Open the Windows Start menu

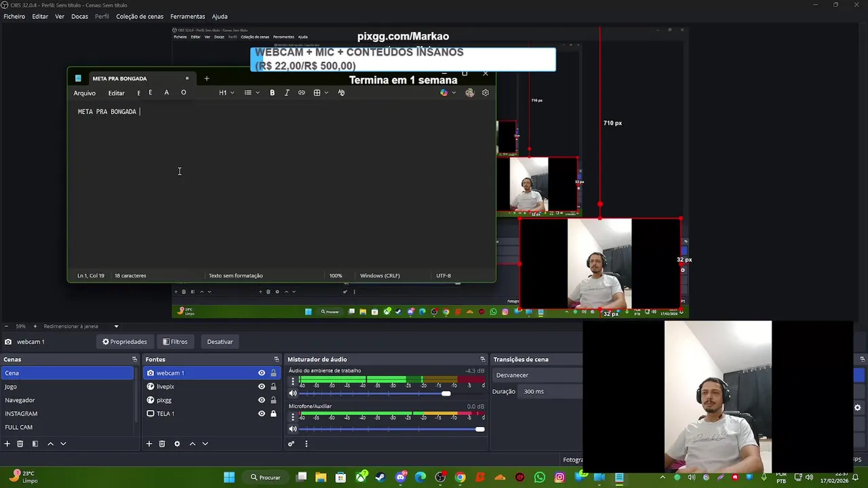pos(229,477)
